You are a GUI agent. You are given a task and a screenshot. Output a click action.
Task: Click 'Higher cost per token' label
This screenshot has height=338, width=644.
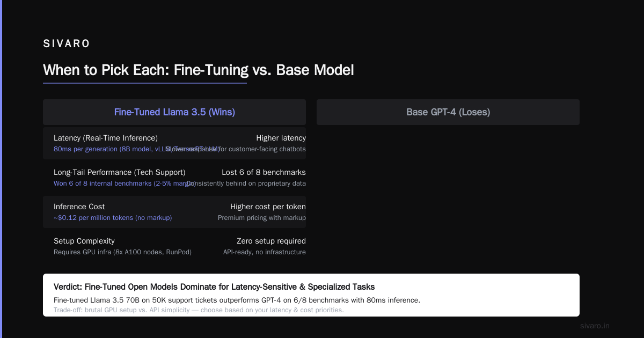coord(268,207)
